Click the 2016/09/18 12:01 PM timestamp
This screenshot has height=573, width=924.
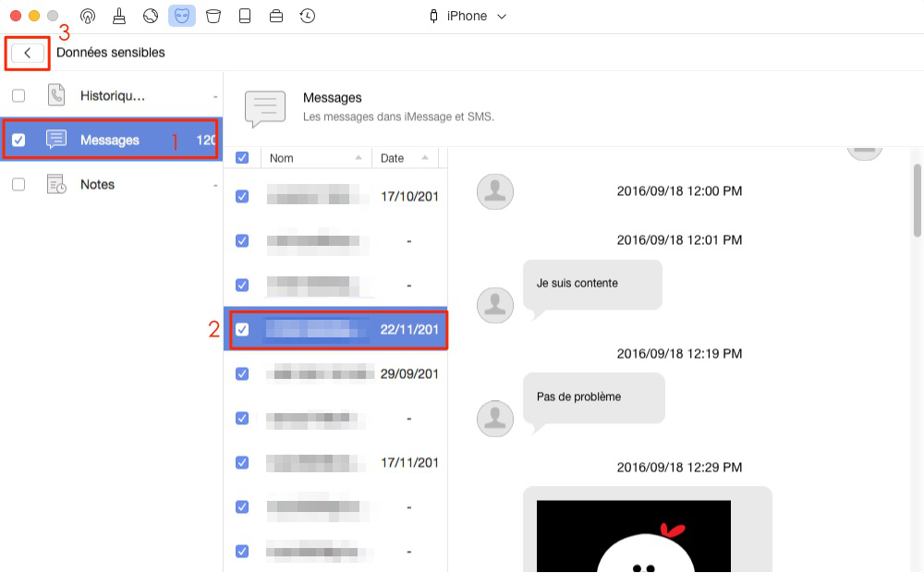coord(679,240)
